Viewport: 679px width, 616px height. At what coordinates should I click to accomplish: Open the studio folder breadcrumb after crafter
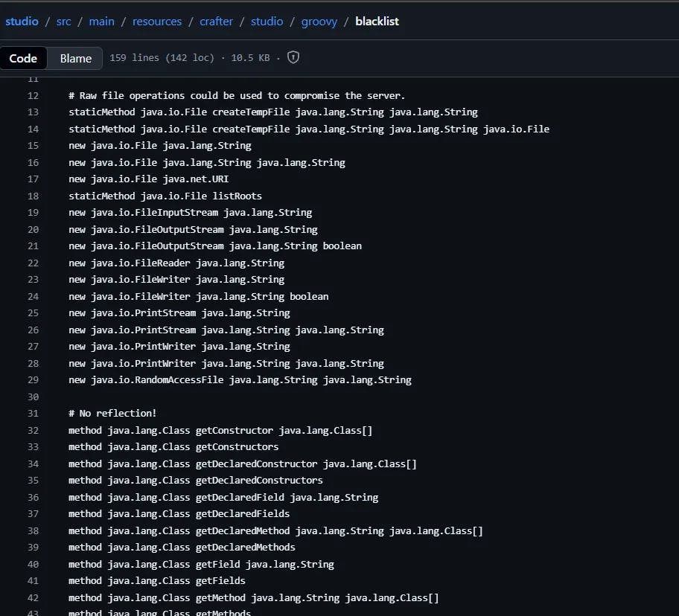tap(267, 22)
